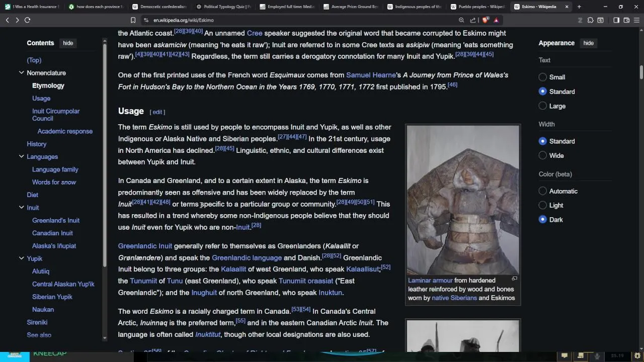
Task: Enlarge the Laminar armour image icon
Action: coord(514,279)
